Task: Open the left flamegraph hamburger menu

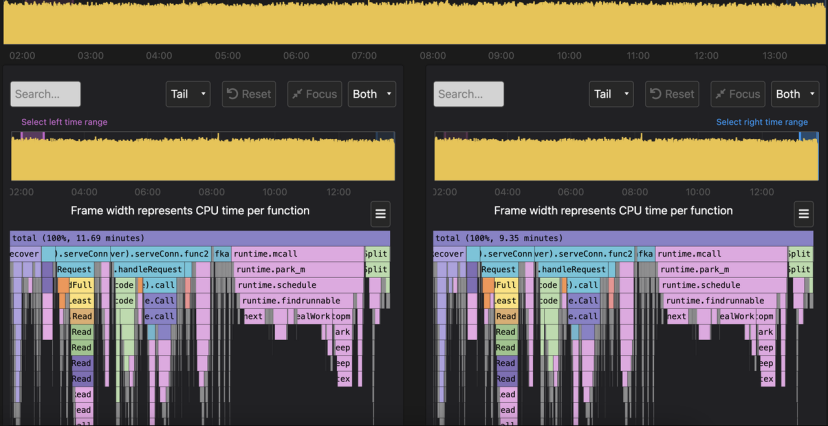Action: click(380, 213)
